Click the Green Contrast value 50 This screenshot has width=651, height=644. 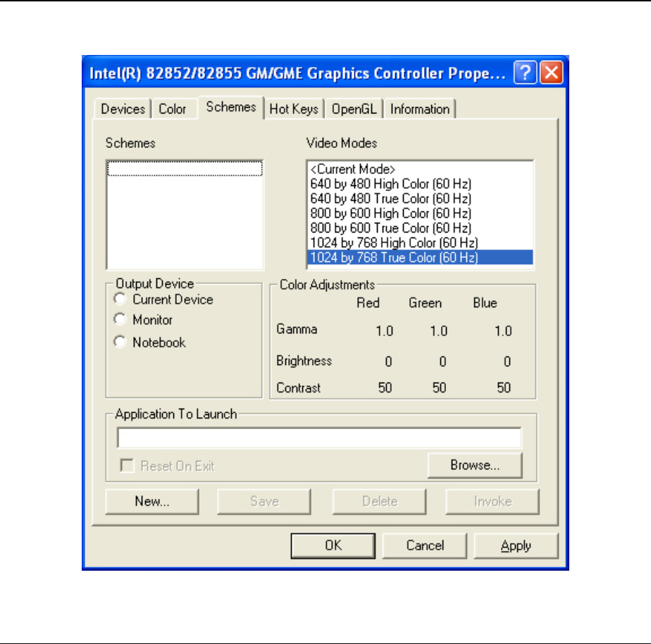pyautogui.click(x=439, y=388)
